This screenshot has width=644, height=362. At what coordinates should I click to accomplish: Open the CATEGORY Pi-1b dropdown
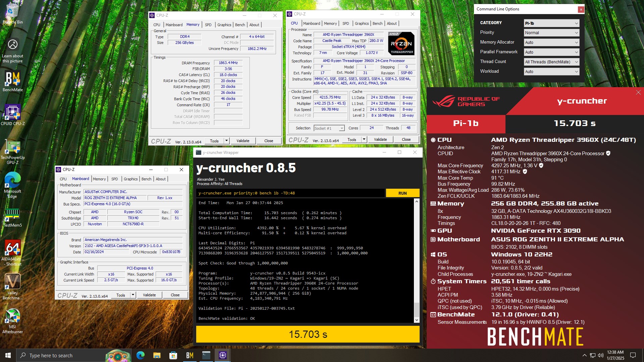click(551, 23)
